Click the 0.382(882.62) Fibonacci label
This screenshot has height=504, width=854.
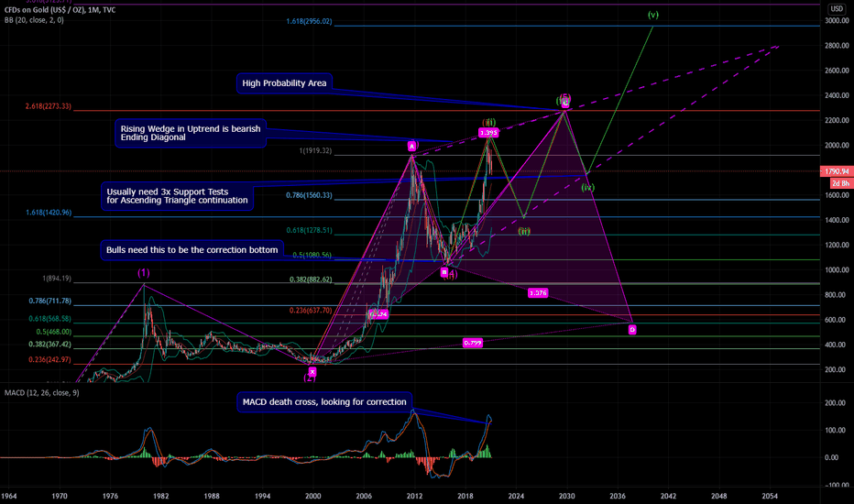(311, 280)
